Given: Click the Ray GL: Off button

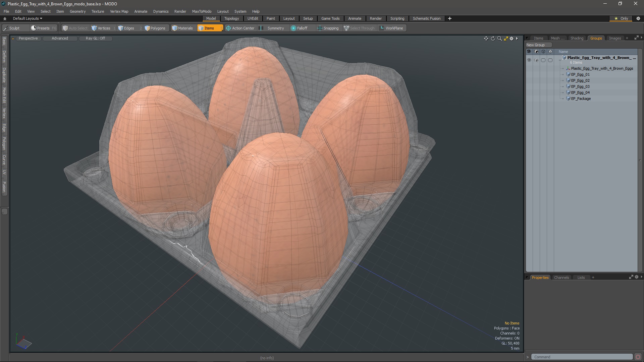Looking at the screenshot, I should 95,38.
